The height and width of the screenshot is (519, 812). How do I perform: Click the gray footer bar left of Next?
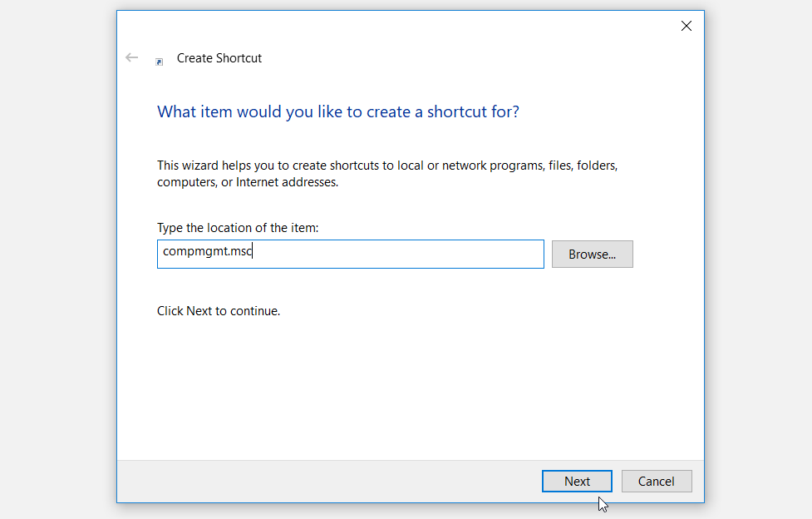pos(324,481)
